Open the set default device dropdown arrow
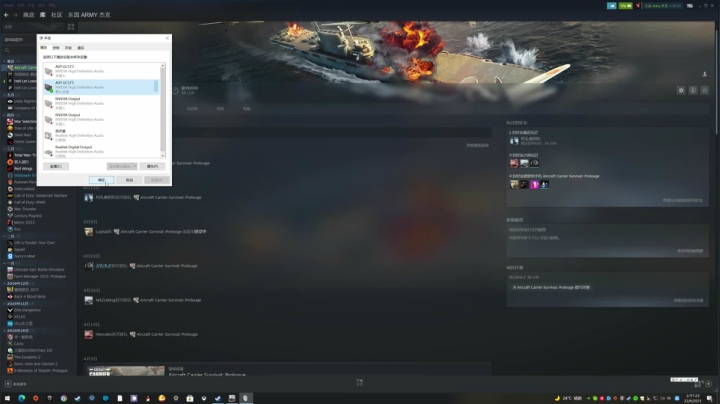The width and height of the screenshot is (720, 404). tap(134, 166)
